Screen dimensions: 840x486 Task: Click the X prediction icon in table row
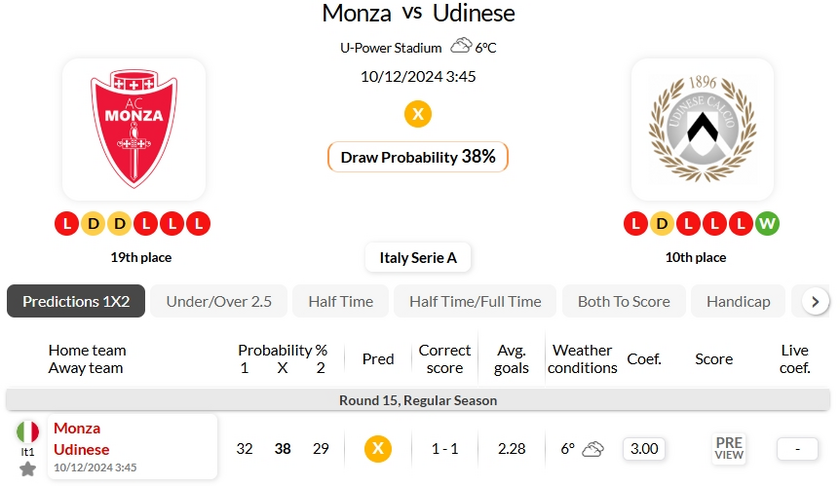click(377, 449)
